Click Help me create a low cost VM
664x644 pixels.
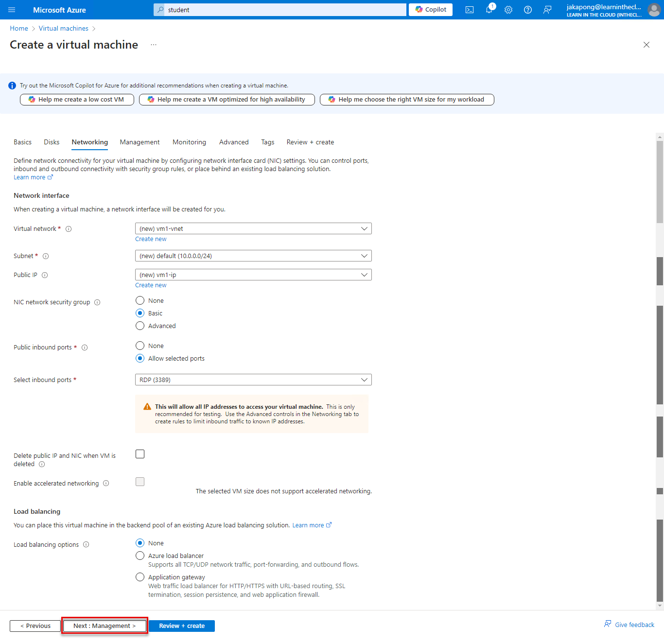(77, 100)
